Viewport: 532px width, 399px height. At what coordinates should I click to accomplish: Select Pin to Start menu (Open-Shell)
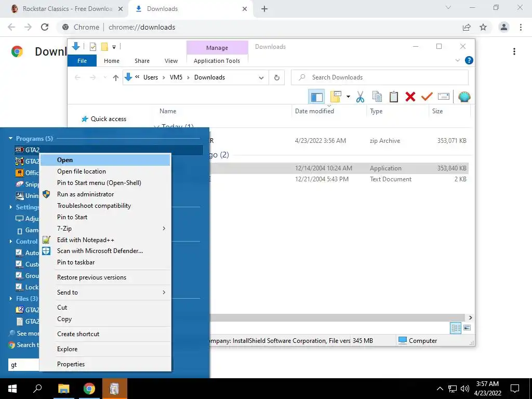coord(105,183)
